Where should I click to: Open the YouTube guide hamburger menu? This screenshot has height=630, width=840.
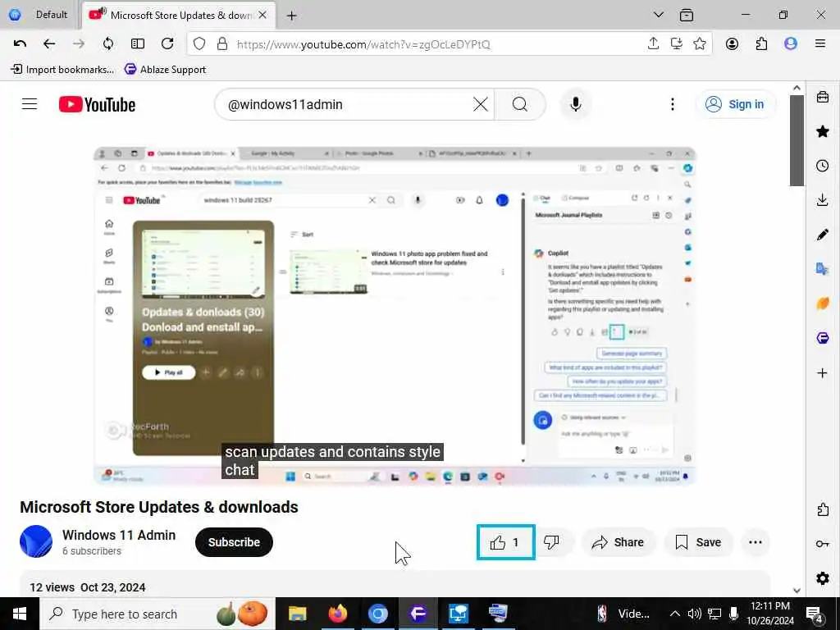click(30, 104)
